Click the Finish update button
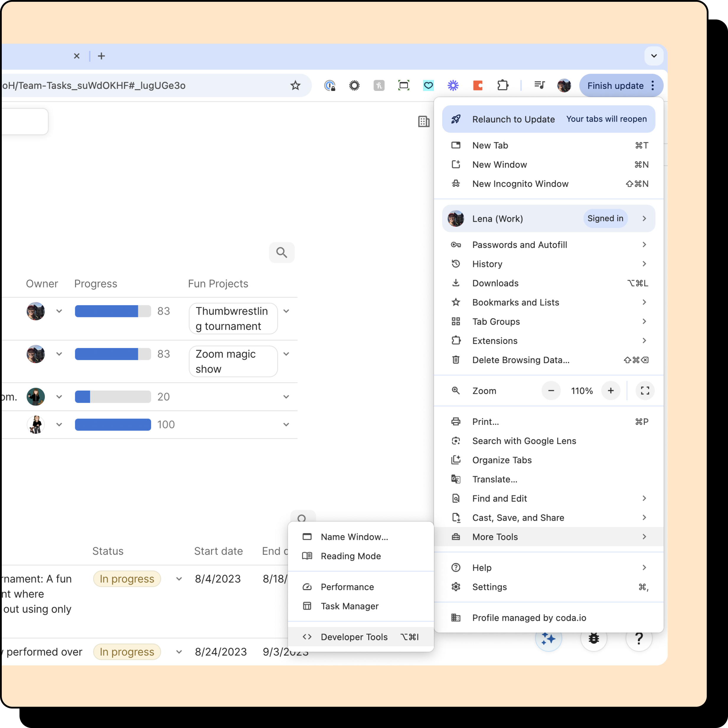The height and width of the screenshot is (728, 728). click(x=615, y=86)
